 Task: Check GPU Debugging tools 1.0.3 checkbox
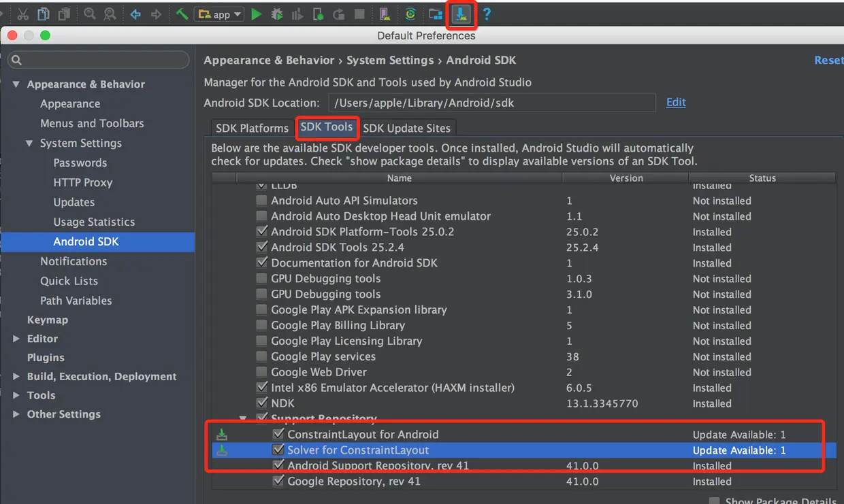(261, 279)
